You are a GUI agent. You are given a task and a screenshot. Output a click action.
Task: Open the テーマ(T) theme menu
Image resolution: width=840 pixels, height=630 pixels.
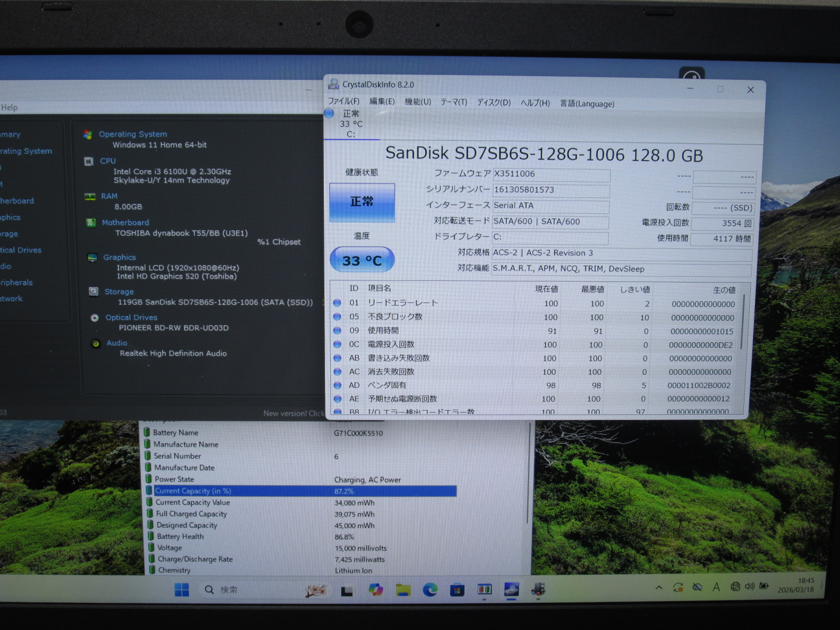[454, 102]
